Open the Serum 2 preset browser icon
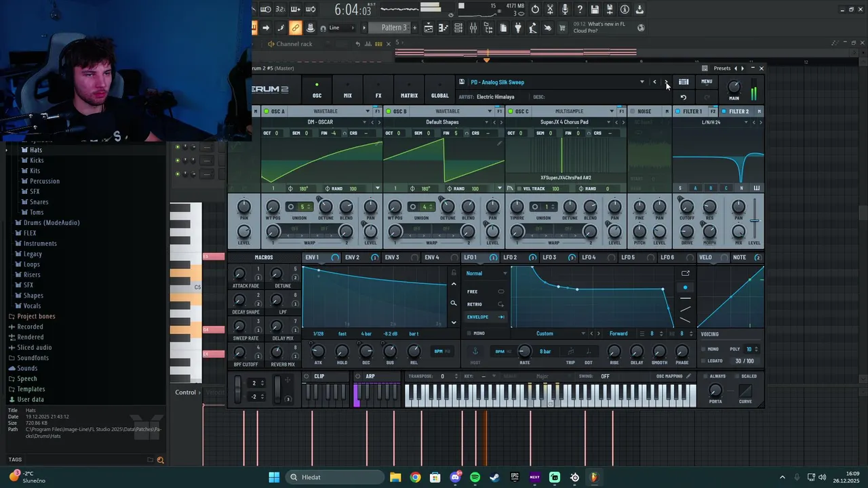This screenshot has height=488, width=868. [x=684, y=82]
